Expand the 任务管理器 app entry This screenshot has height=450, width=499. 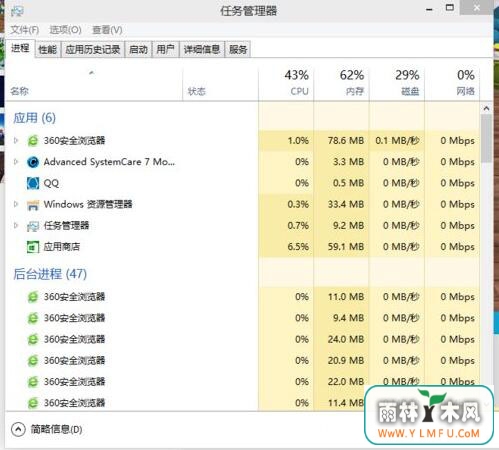coord(16,225)
